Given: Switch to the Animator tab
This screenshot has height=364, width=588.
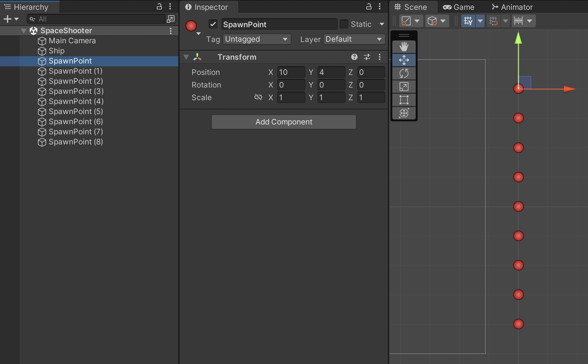Looking at the screenshot, I should pyautogui.click(x=512, y=7).
